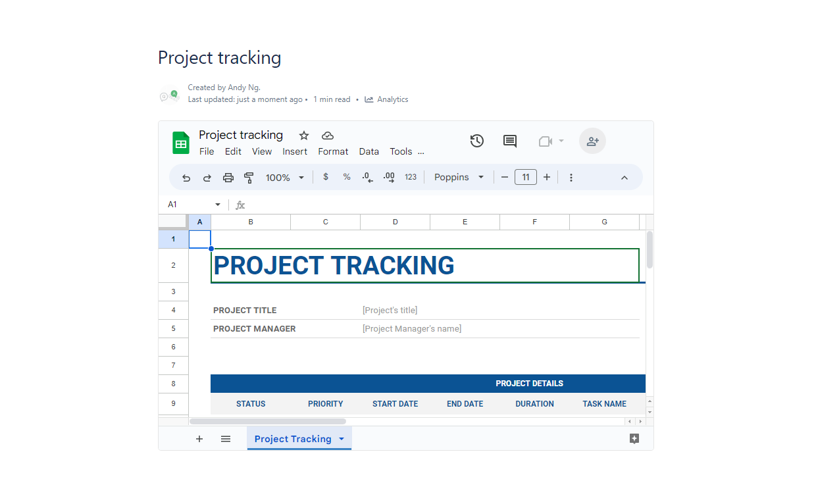
Task: Open the View menu
Action: 262,151
